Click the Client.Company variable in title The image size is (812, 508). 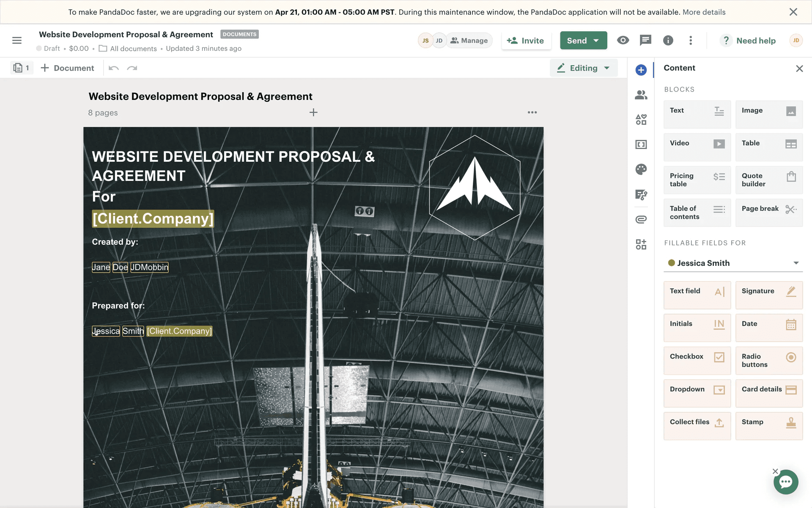tap(153, 219)
